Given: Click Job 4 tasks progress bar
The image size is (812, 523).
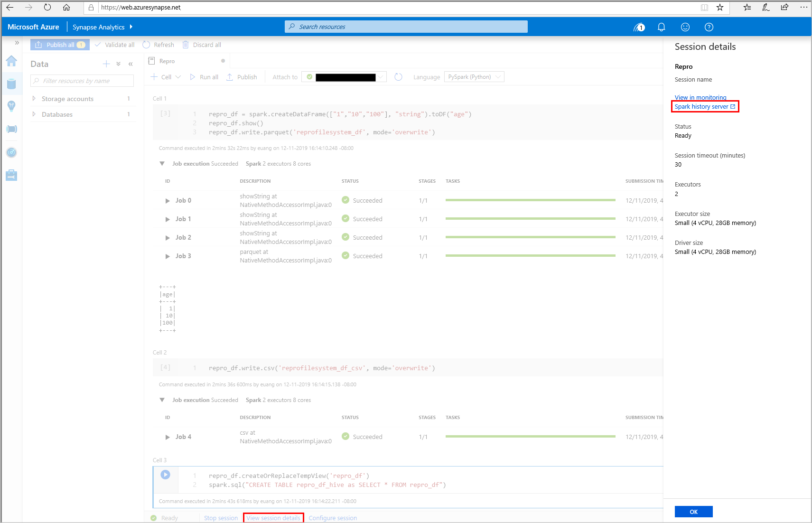Looking at the screenshot, I should tap(531, 437).
